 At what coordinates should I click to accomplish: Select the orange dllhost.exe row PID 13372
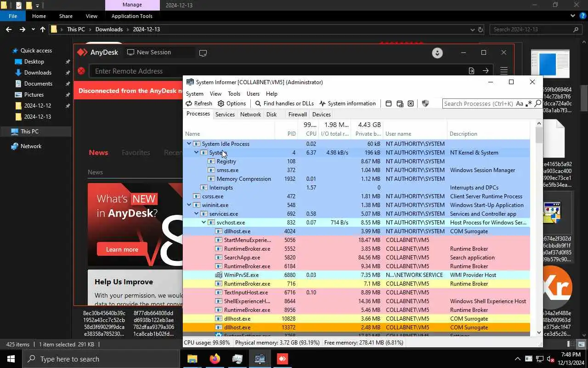coord(356,328)
